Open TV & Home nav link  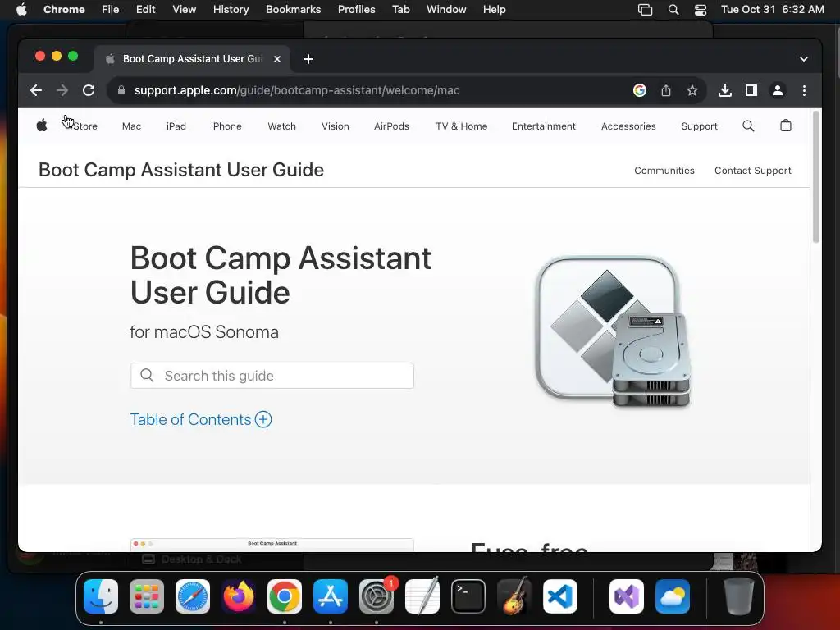click(461, 126)
